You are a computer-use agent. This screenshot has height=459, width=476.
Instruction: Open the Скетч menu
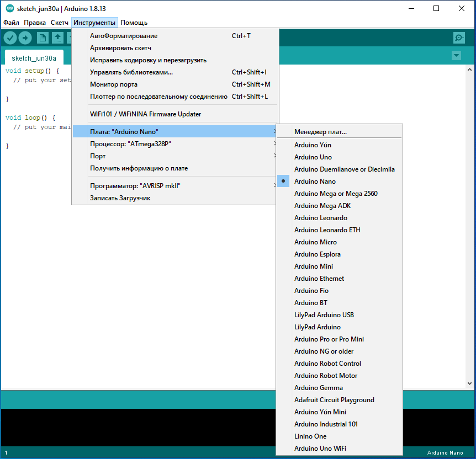59,23
